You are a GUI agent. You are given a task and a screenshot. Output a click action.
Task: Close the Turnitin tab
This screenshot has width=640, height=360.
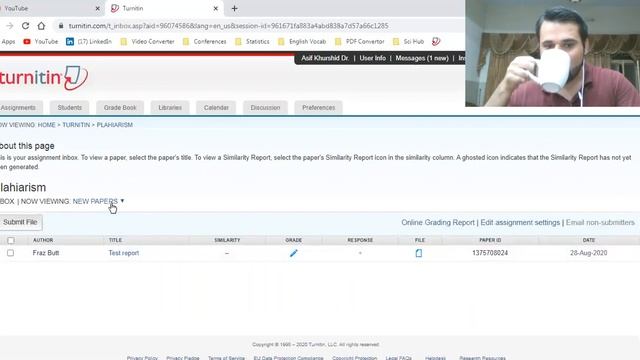pyautogui.click(x=216, y=8)
